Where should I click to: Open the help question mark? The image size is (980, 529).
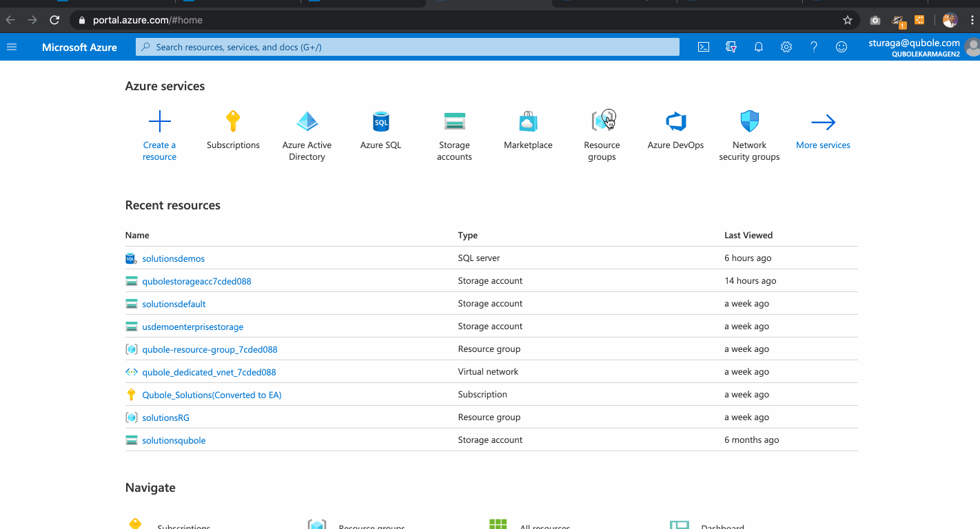pyautogui.click(x=814, y=48)
